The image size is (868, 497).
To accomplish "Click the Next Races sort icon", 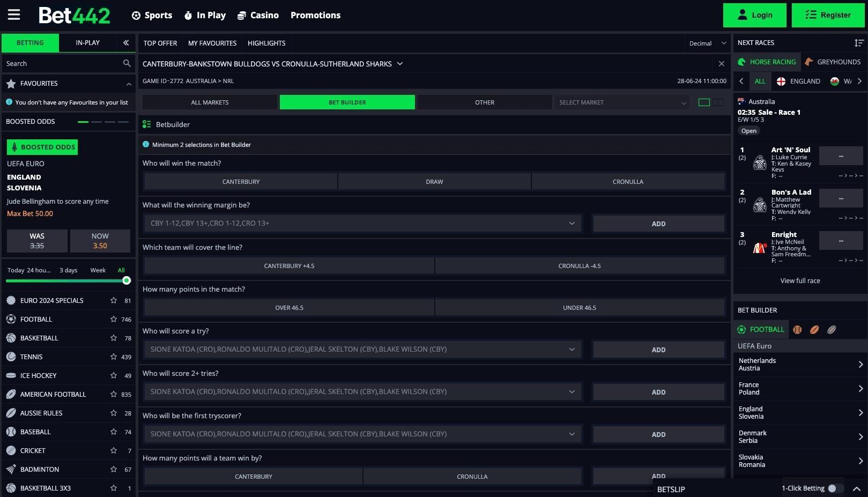I will click(x=859, y=43).
